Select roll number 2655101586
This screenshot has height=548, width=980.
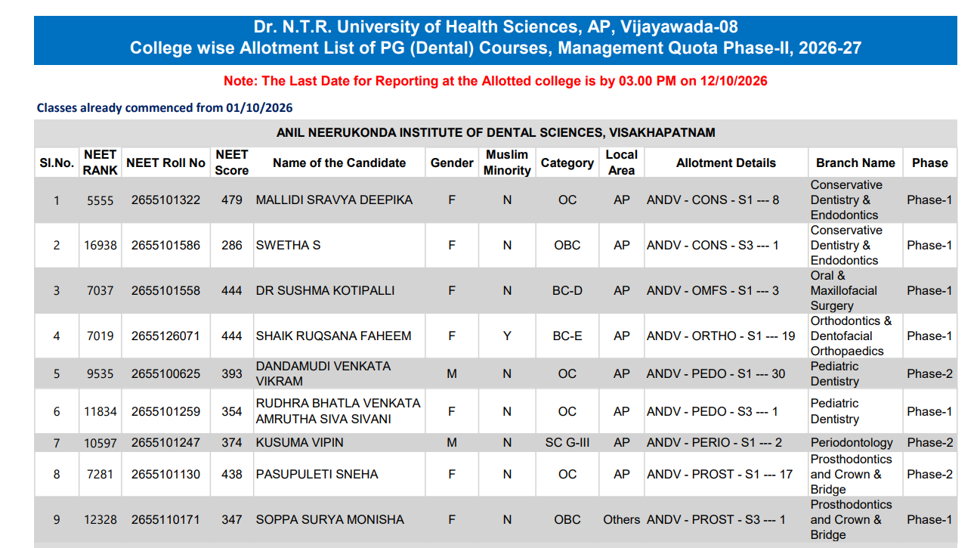click(165, 246)
